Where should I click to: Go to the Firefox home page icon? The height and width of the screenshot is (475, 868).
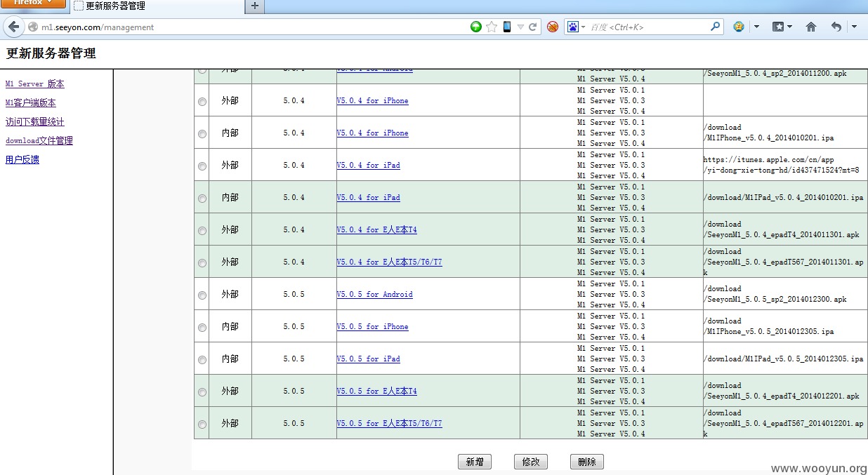point(811,27)
